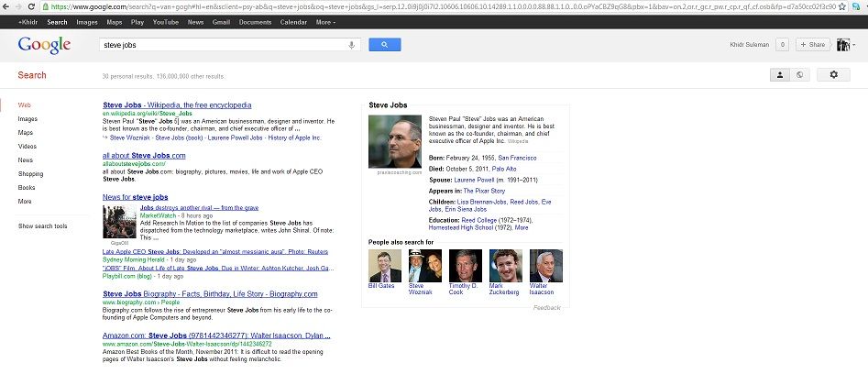Viewport: 868px width, 374px height.
Task: Open the notifications count box
Action: pyautogui.click(x=782, y=45)
